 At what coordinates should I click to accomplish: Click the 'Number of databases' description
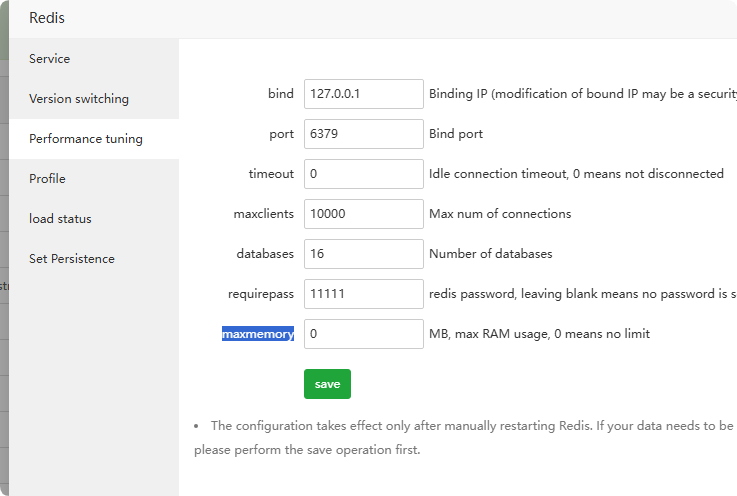coord(490,254)
